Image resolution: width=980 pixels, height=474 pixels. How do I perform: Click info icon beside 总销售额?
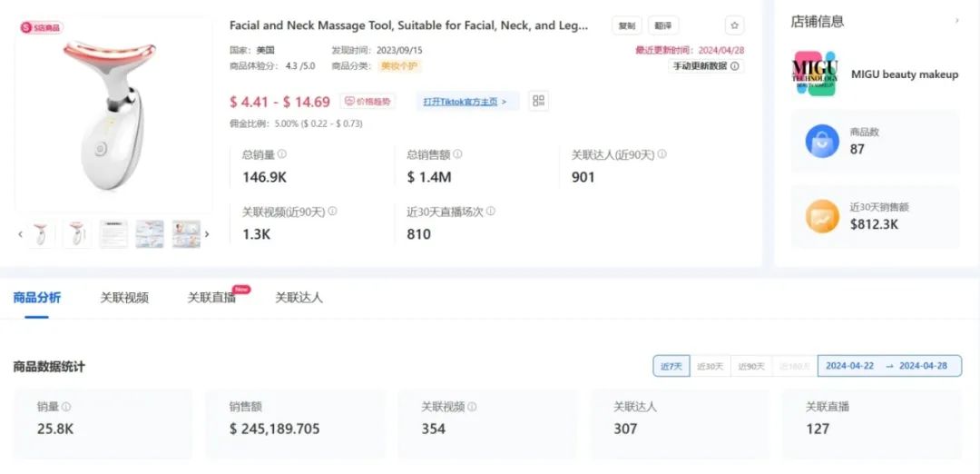[x=457, y=153]
